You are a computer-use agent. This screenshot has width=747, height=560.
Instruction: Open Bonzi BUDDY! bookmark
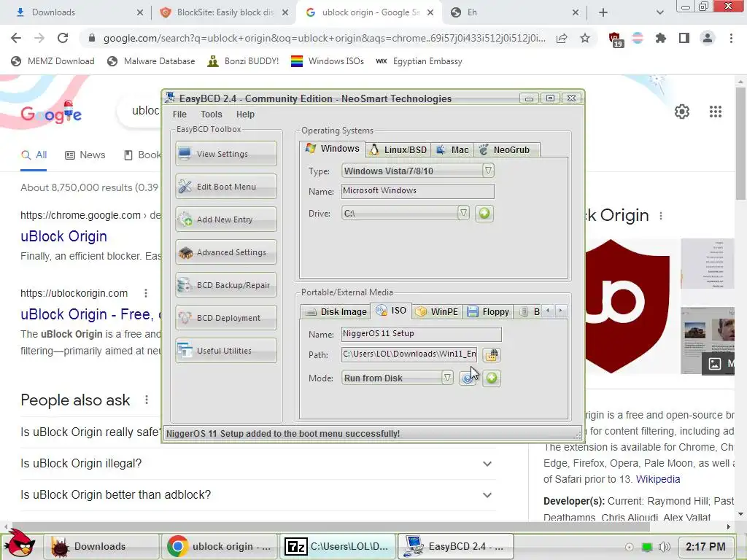click(243, 61)
